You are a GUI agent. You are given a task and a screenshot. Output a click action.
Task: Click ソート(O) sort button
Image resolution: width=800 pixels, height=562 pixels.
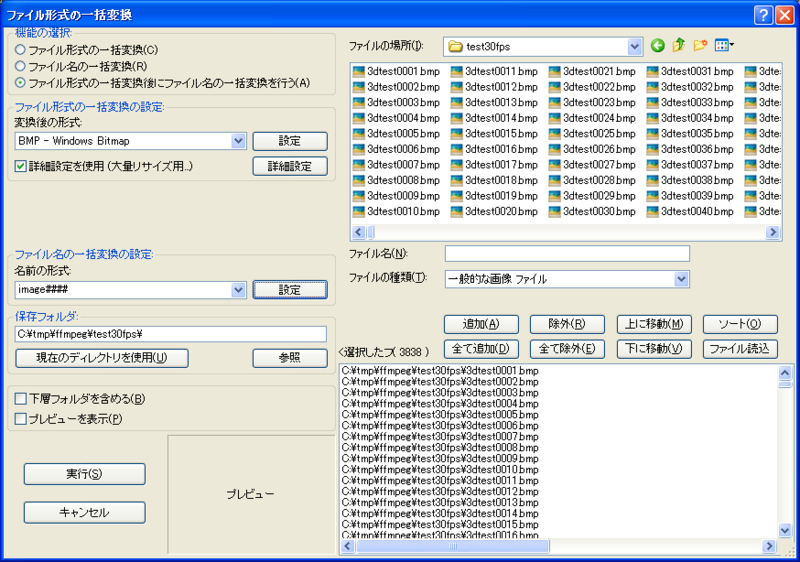[x=740, y=324]
